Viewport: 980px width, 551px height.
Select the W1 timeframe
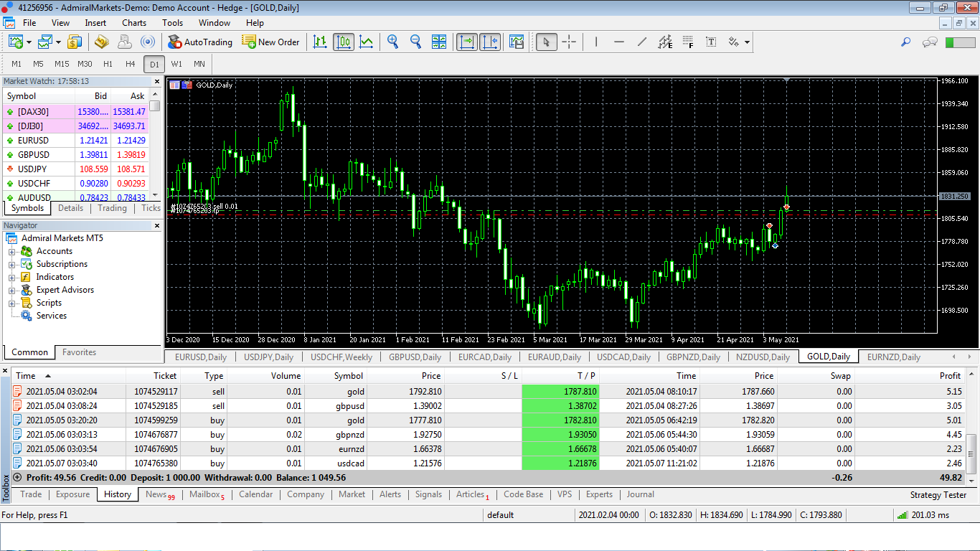click(x=176, y=64)
